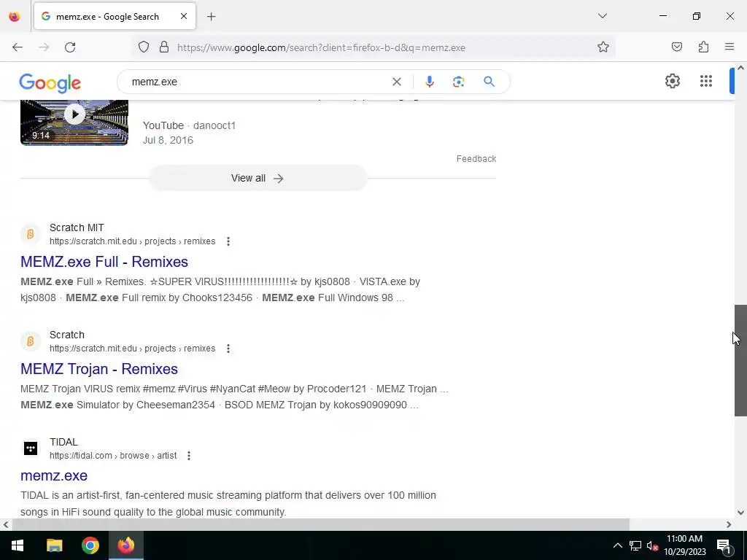Click the horizontal scrollbar thumb

(x=321, y=524)
